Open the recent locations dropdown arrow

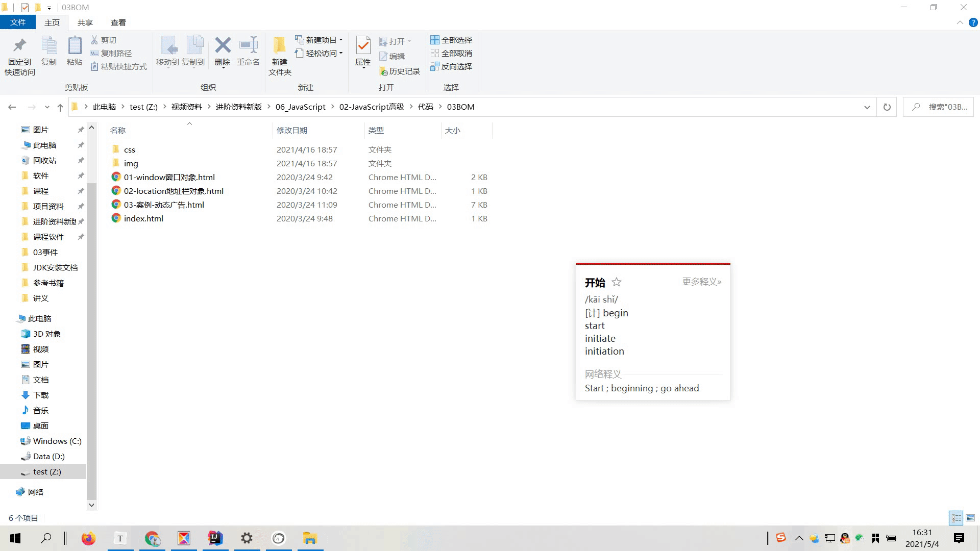tap(47, 107)
